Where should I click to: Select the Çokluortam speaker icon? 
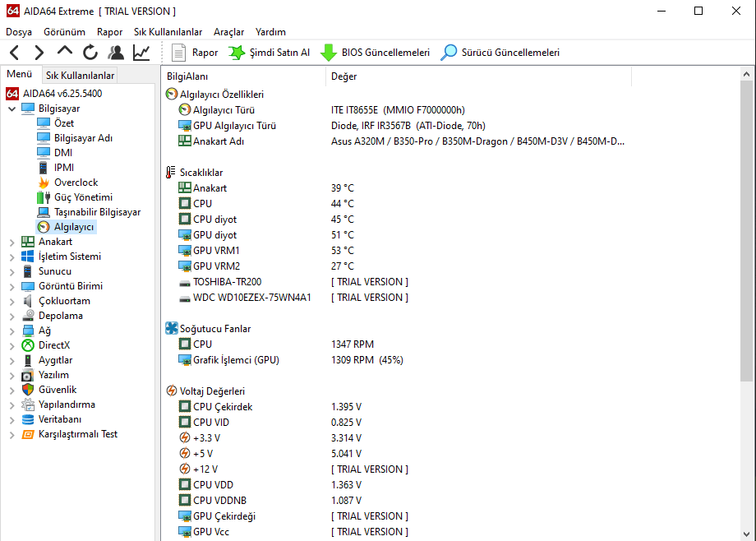click(x=28, y=301)
